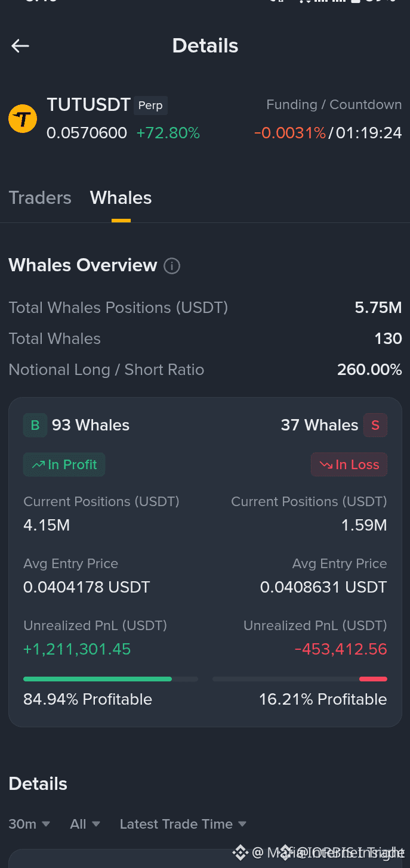This screenshot has width=410, height=868.
Task: Tap the back arrow icon
Action: [x=20, y=46]
